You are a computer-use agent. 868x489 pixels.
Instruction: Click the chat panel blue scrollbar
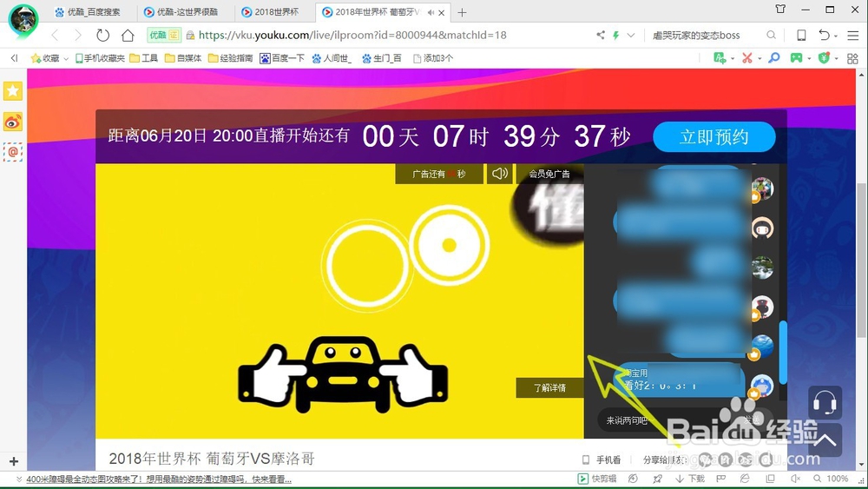tap(783, 353)
